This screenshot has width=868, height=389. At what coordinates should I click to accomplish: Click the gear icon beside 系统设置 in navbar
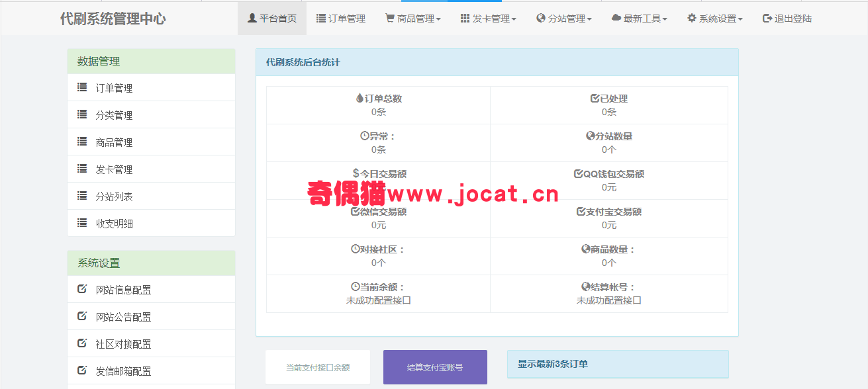(692, 19)
